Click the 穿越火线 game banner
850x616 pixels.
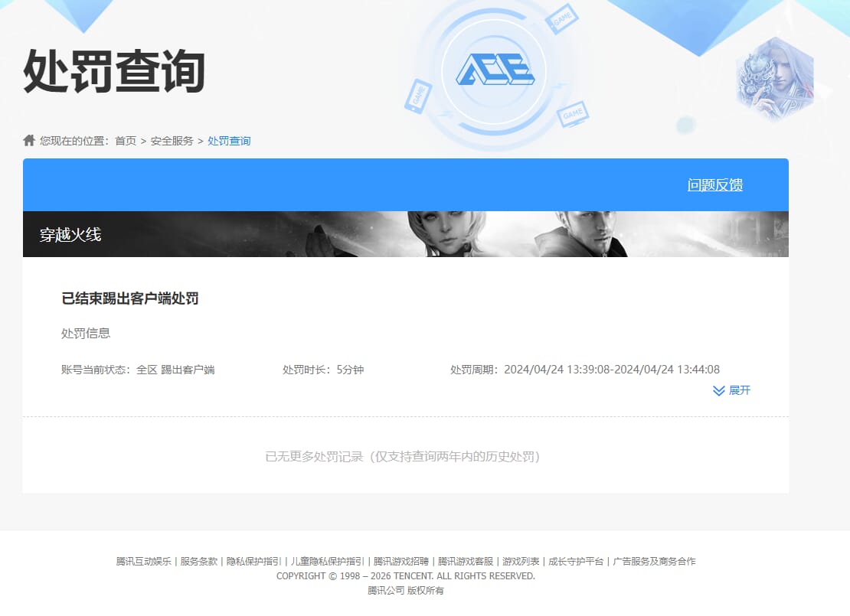(406, 234)
